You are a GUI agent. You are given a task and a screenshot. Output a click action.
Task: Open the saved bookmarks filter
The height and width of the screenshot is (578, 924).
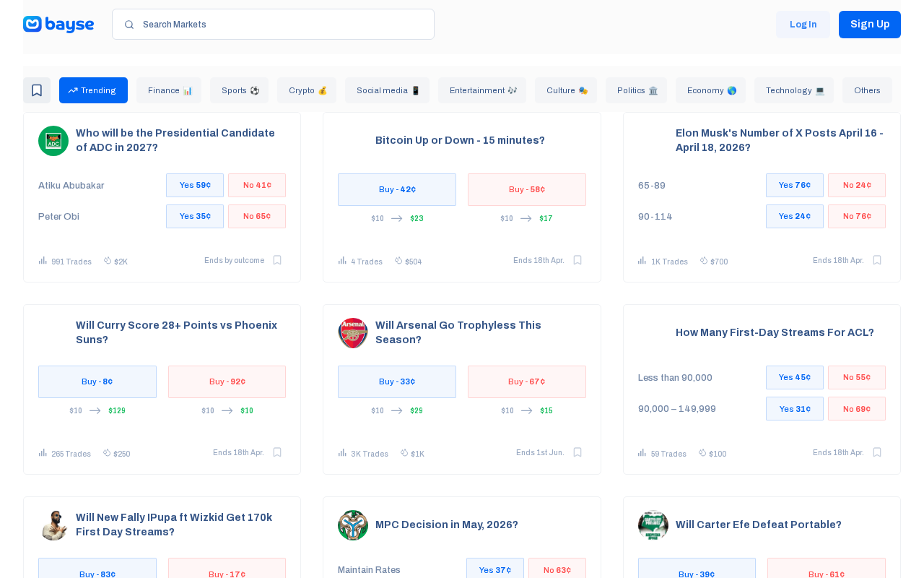(x=37, y=90)
